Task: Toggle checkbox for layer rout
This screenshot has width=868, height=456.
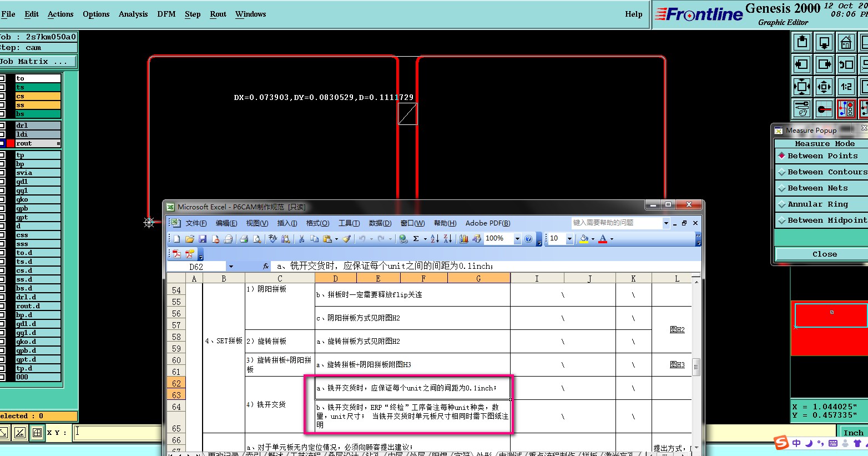Action: point(2,143)
